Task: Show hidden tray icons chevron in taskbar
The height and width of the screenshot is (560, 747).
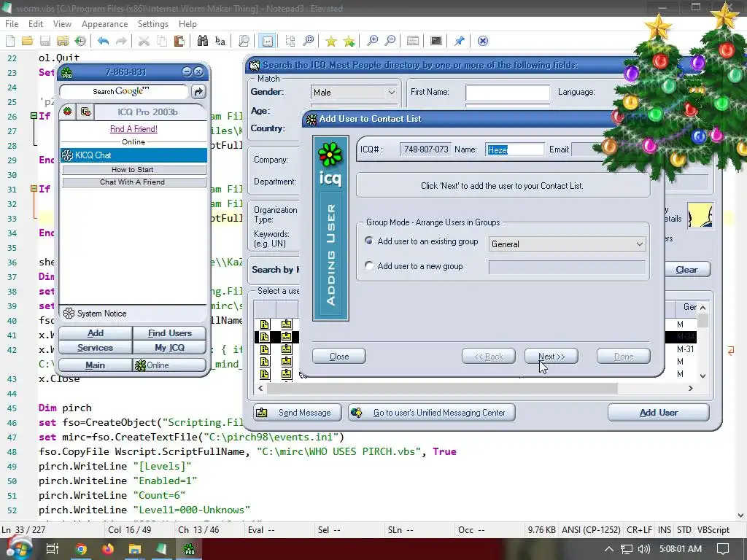Action: (609, 549)
